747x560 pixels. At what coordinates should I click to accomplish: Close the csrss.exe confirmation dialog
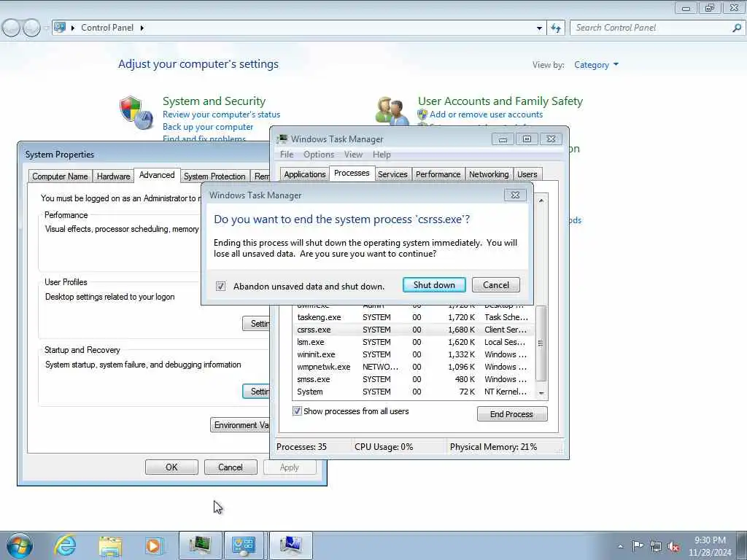(x=515, y=195)
